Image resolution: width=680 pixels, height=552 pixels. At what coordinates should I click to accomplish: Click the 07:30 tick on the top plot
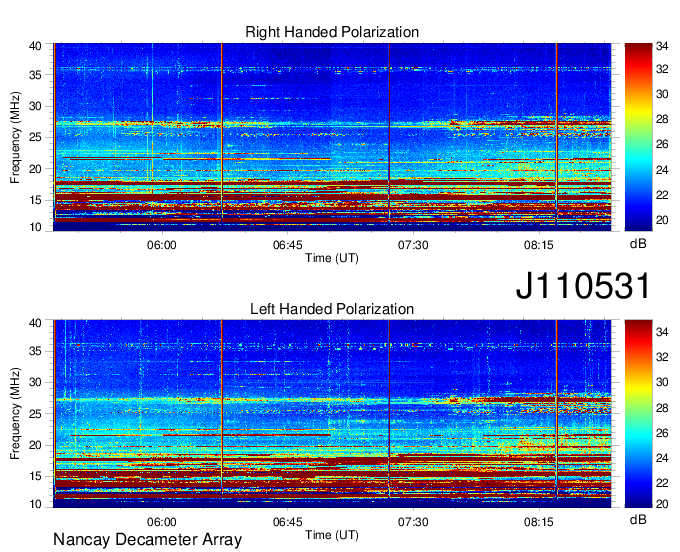tap(413, 245)
